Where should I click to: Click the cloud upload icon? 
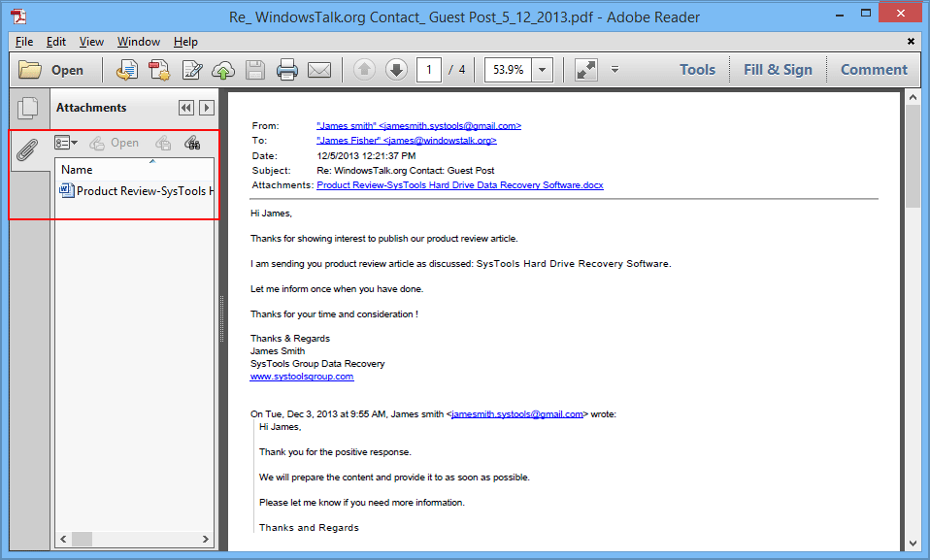tap(223, 70)
